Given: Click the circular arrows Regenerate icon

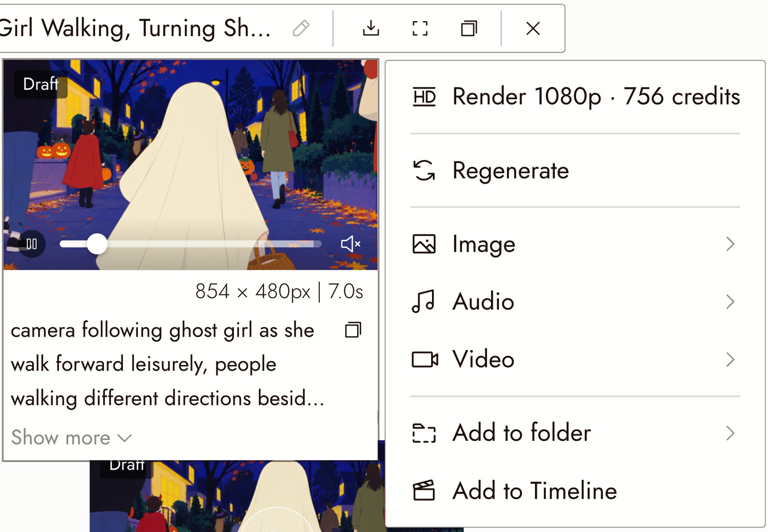Looking at the screenshot, I should 424,170.
